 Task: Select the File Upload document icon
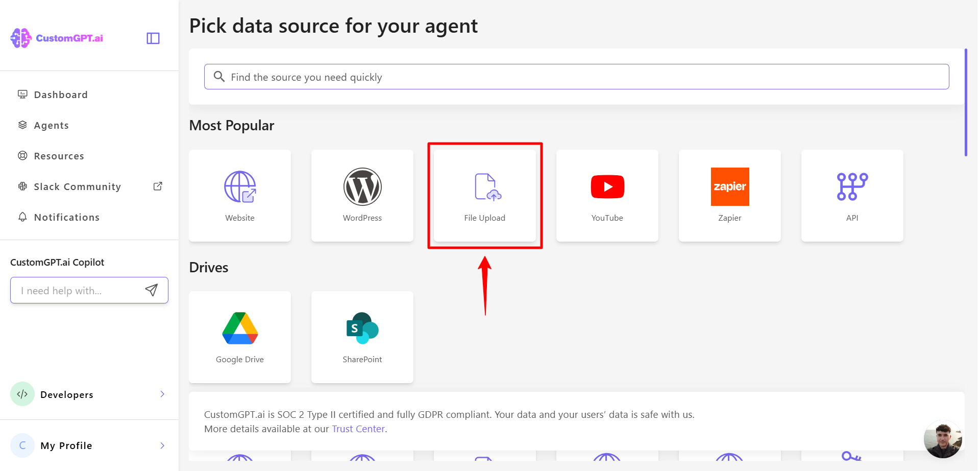point(487,187)
